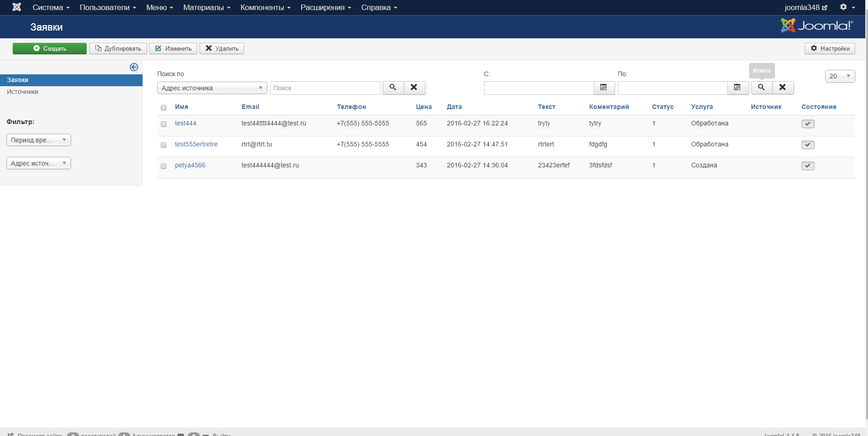Clear the date range filter with X
Viewport: 868px width, 436px height.
point(782,88)
